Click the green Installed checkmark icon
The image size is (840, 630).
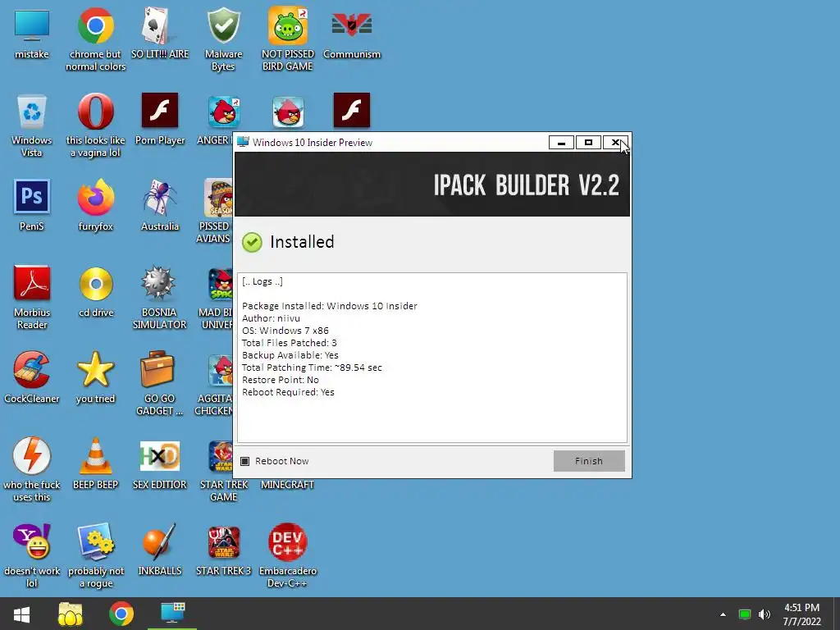(x=252, y=242)
